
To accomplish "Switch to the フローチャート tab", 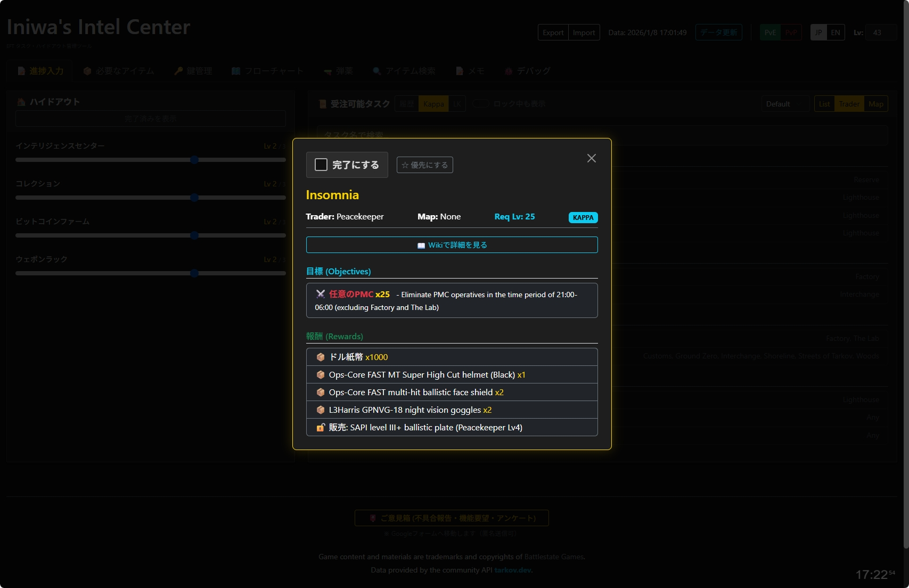I will point(267,71).
